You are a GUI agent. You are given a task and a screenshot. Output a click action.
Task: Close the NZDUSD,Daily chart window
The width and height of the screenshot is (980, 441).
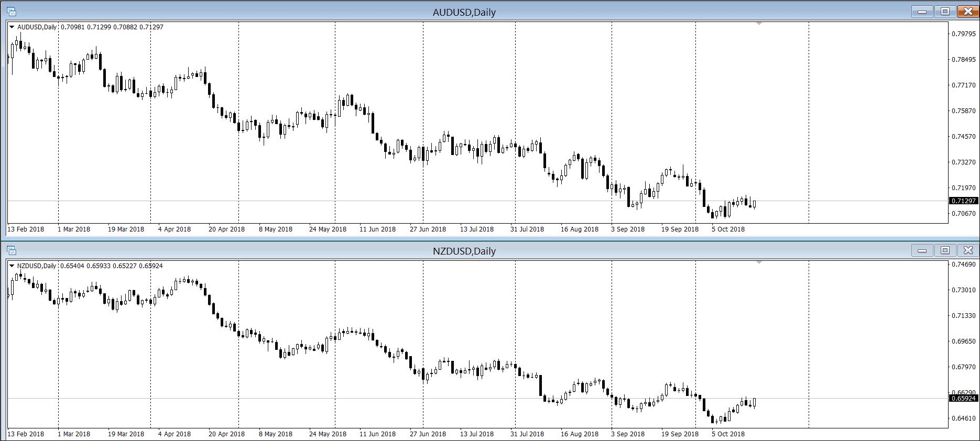[x=968, y=250]
